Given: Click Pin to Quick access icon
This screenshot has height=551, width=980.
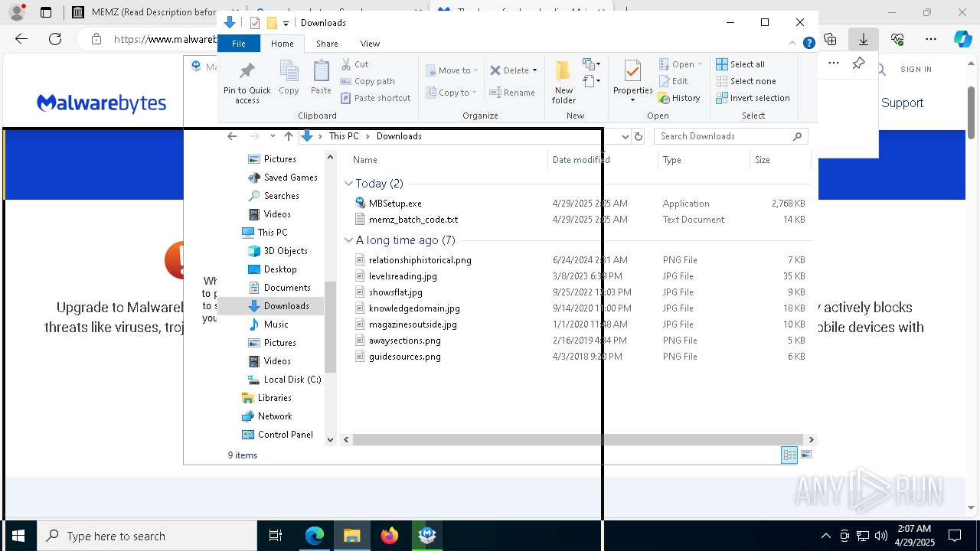Looking at the screenshot, I should 247,83.
